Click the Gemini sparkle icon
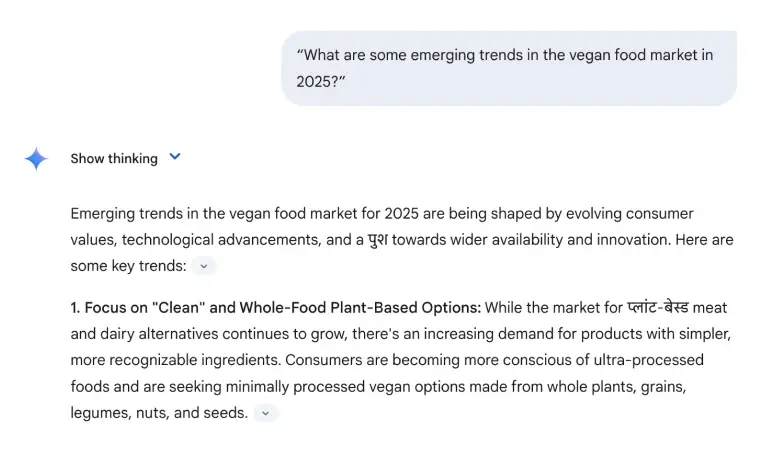772x460 pixels. click(x=36, y=159)
